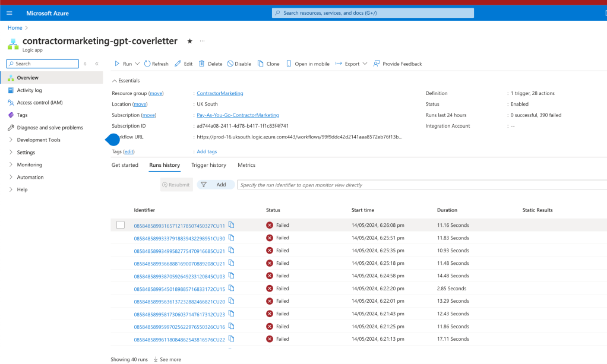Click move link next to Location
This screenshot has width=607, height=364.
point(140,104)
